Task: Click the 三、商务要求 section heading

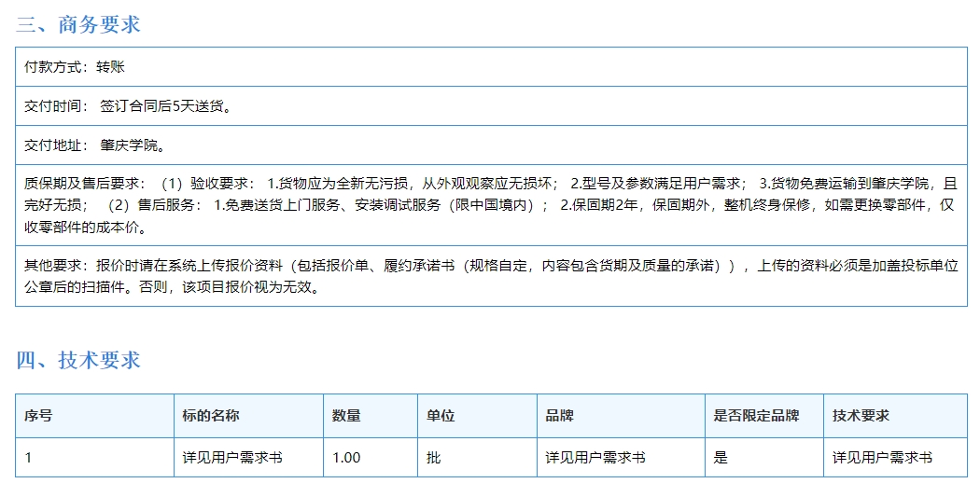Action: (78, 25)
